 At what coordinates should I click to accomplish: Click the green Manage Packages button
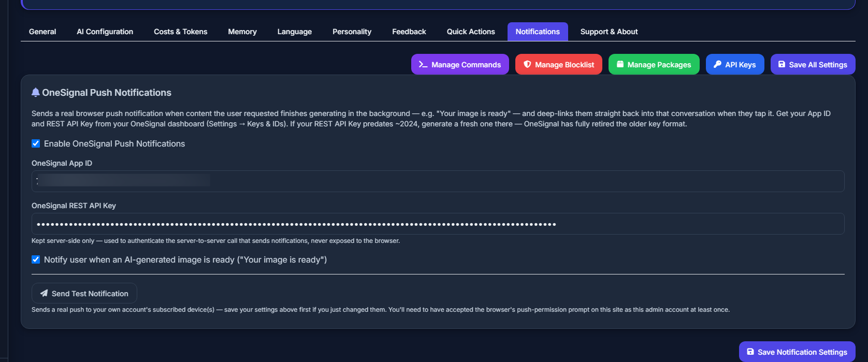(654, 64)
